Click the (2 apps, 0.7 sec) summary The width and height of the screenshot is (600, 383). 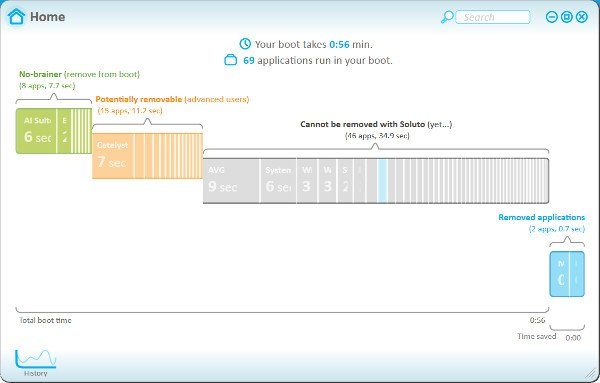click(x=557, y=229)
